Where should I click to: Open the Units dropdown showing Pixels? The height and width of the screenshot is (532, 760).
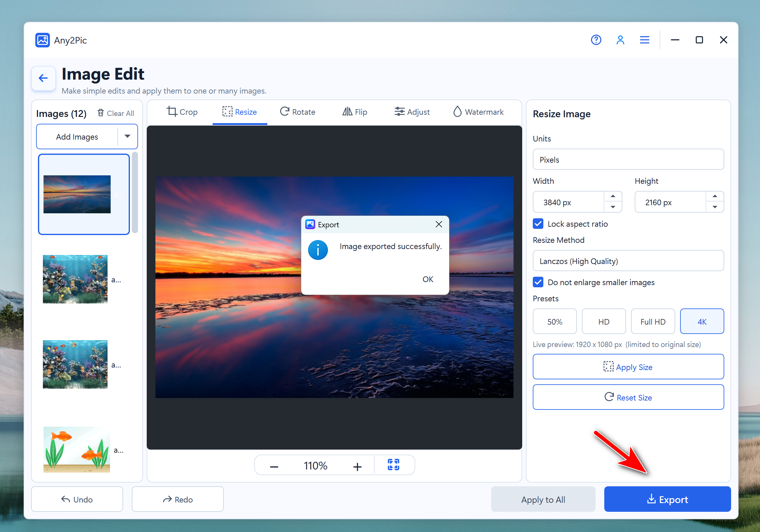tap(628, 160)
